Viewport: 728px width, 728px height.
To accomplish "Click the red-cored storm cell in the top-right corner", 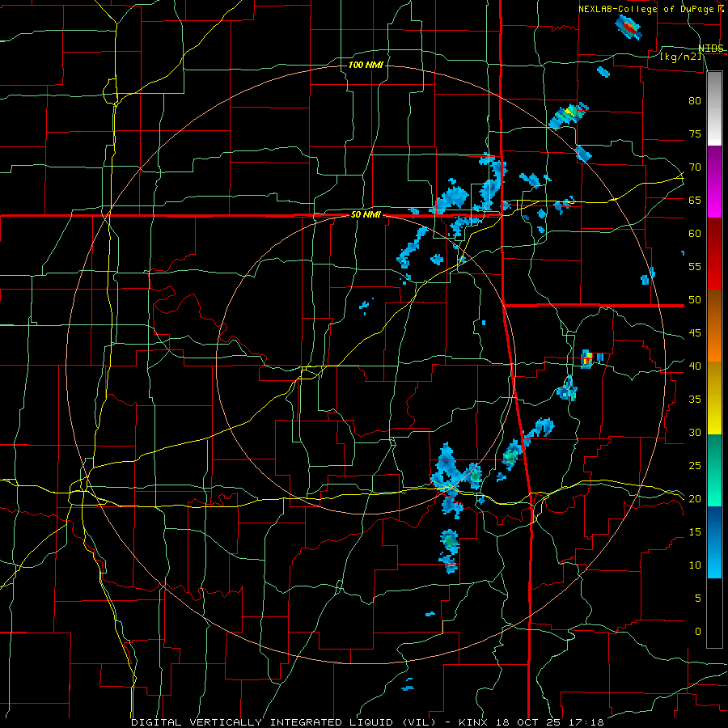I will click(629, 27).
